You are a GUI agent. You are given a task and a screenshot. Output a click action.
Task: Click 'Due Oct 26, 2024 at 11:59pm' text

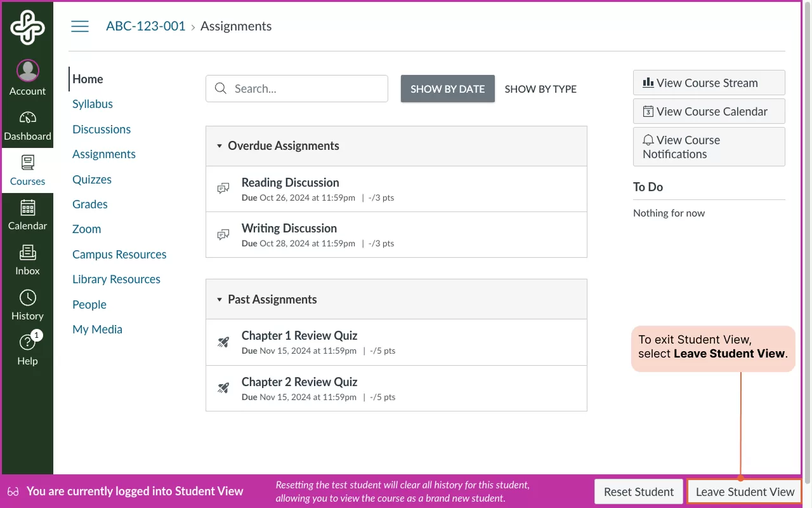298,197
